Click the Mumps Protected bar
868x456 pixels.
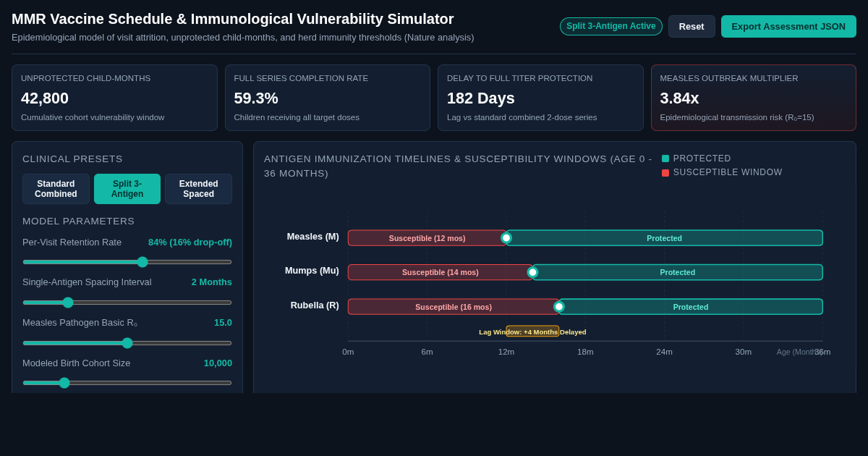678,272
